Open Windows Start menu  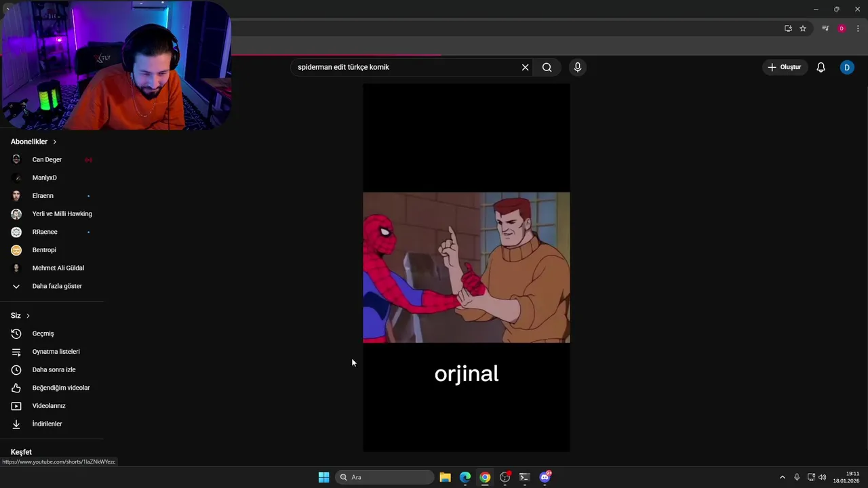coord(324,477)
